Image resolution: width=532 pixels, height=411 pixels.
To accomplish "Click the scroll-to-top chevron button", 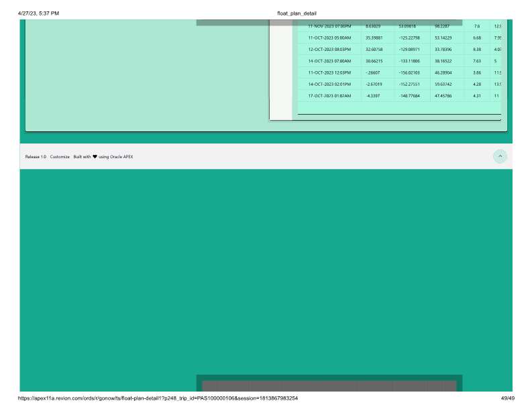I will [499, 156].
